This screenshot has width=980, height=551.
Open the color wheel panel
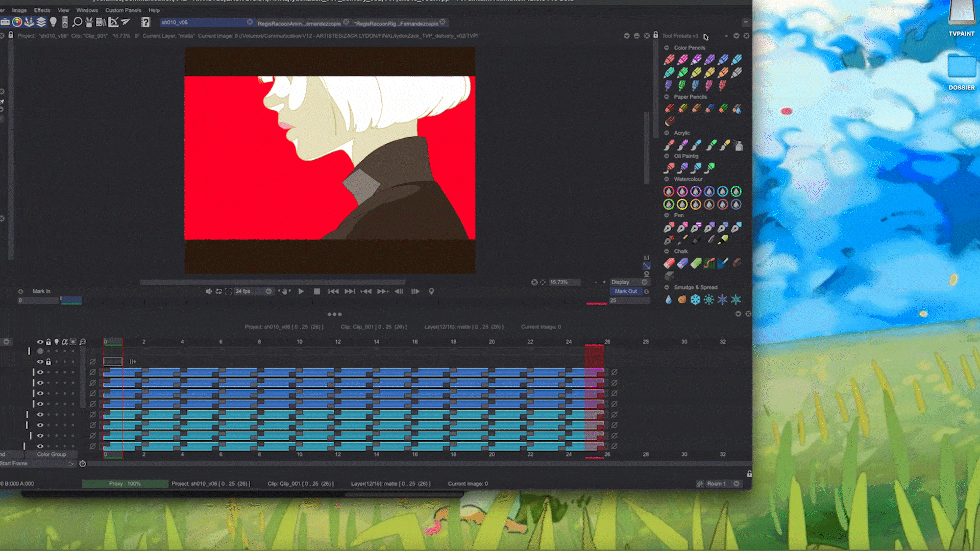pos(17,22)
